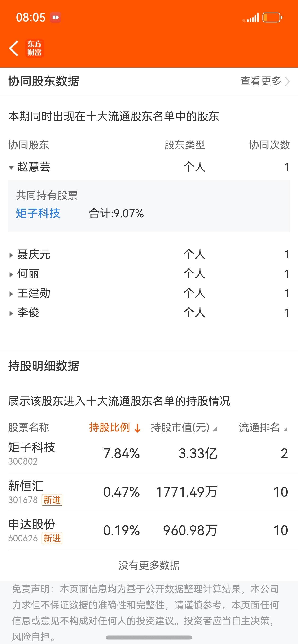Tap the recording indicator in status bar
The width and height of the screenshot is (298, 644).
pyautogui.click(x=55, y=18)
